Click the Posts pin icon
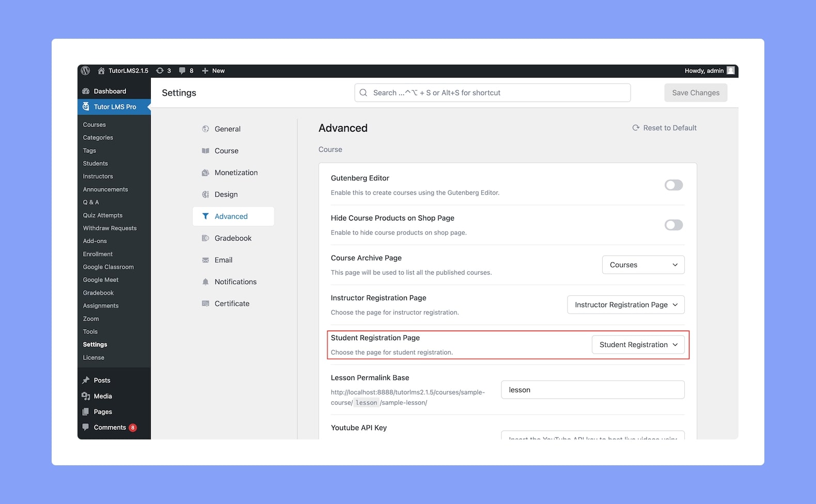The width and height of the screenshot is (816, 504). click(86, 381)
